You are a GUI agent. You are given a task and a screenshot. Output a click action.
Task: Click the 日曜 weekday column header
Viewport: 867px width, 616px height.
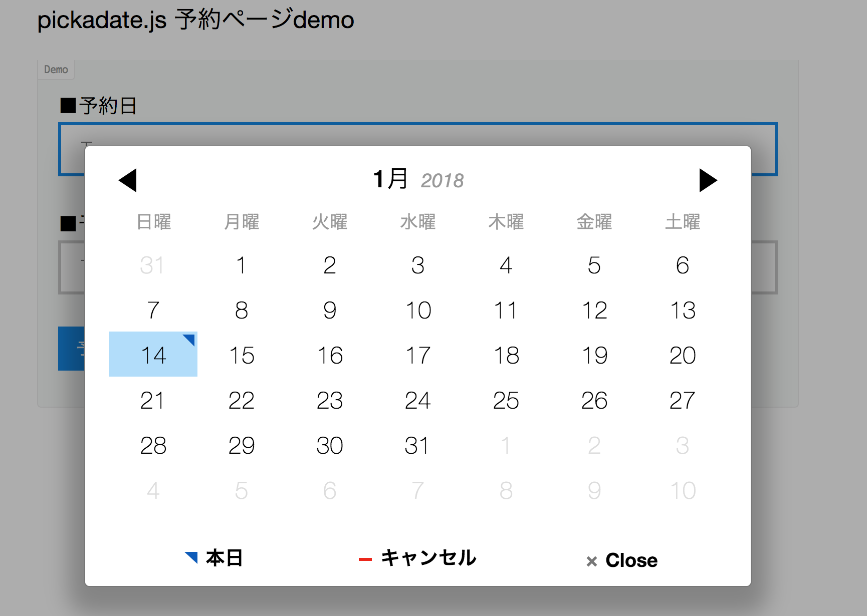(x=153, y=222)
